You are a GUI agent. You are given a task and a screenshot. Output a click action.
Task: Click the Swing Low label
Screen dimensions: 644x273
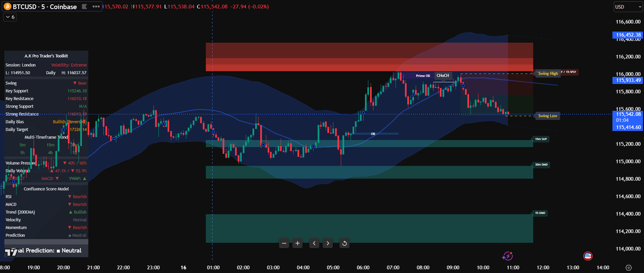pos(547,116)
